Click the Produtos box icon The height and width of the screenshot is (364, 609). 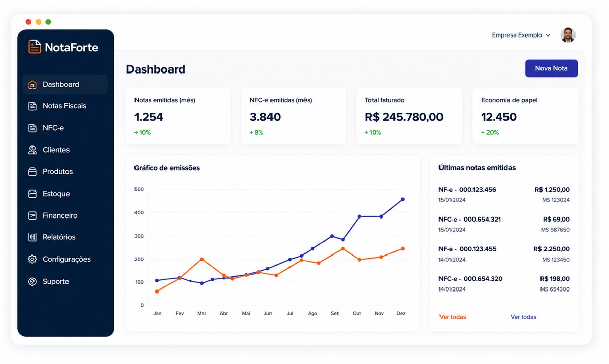pyautogui.click(x=32, y=172)
